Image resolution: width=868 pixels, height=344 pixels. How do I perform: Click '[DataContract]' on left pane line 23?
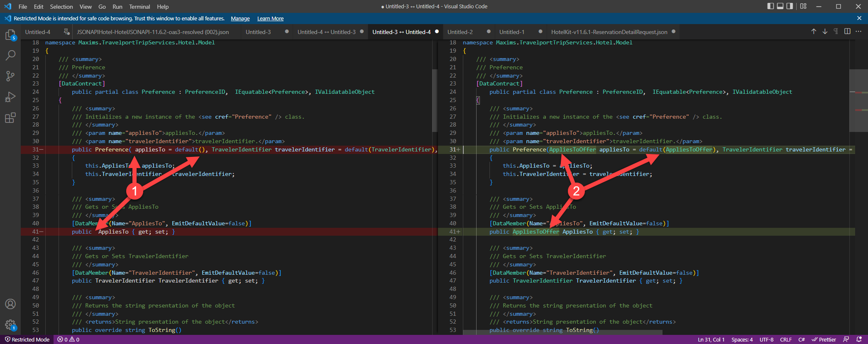coord(82,83)
